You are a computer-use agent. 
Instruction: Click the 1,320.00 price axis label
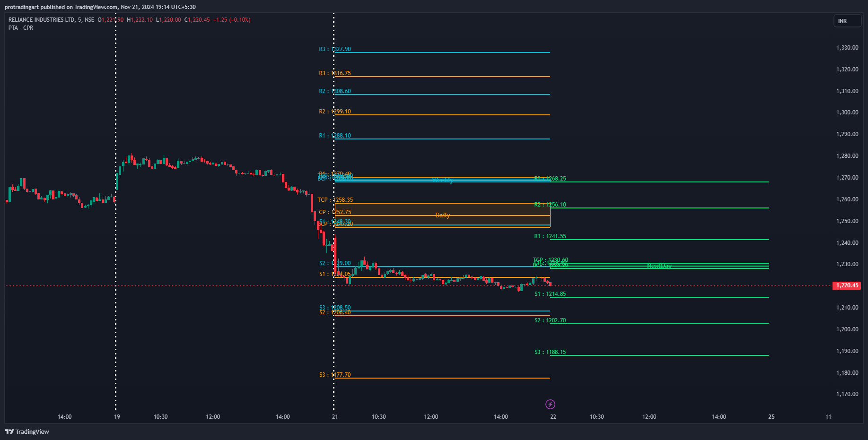point(847,69)
